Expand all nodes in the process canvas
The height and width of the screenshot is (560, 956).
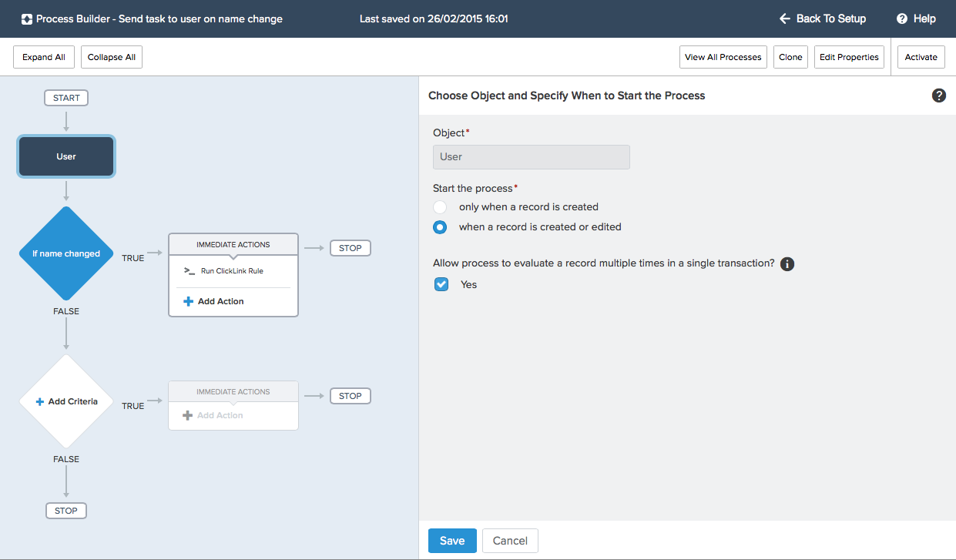(x=43, y=56)
